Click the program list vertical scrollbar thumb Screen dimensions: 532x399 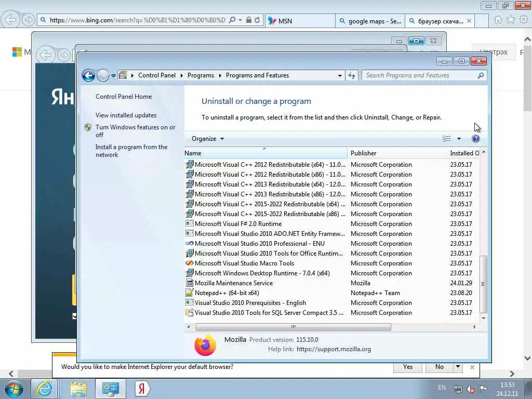[x=484, y=284]
